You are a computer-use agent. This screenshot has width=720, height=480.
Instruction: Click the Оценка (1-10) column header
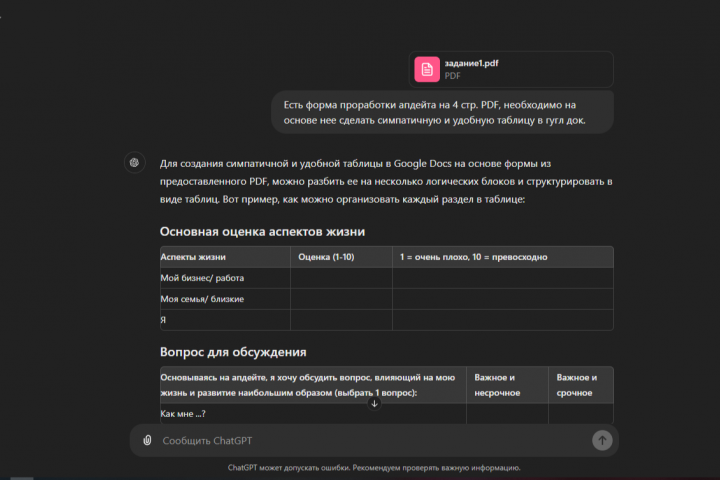click(341, 257)
